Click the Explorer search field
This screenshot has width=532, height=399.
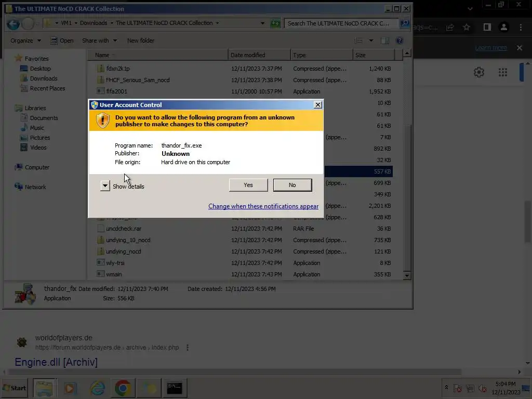coord(341,23)
